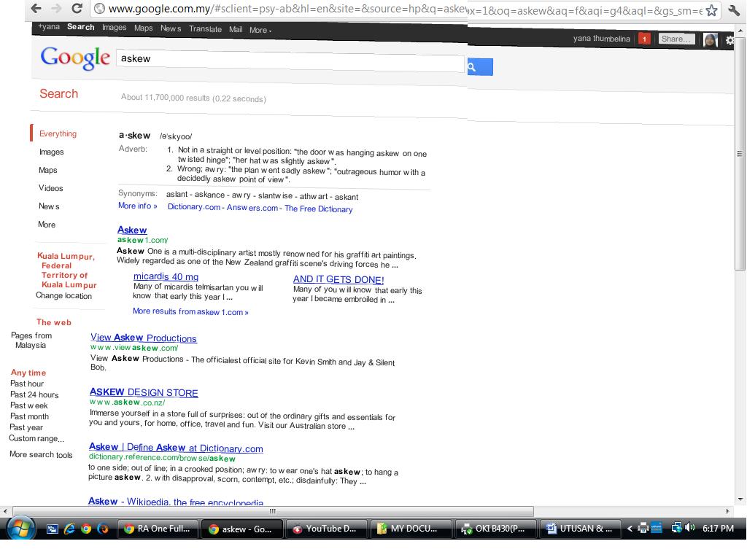747x560 pixels.
Task: Click the Show Desktop quick launch icon
Action: pos(53,529)
